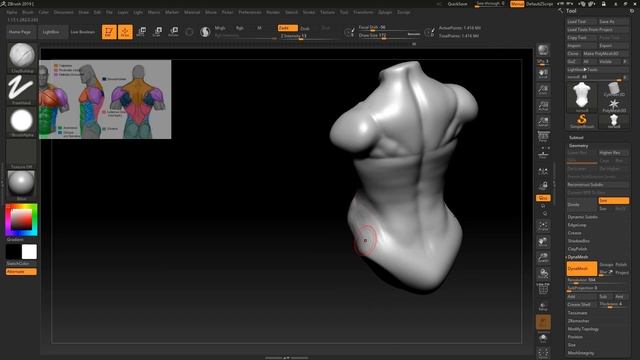This screenshot has height=360, width=640.
Task: Toggle the Persp perspective icon
Action: tap(543, 137)
